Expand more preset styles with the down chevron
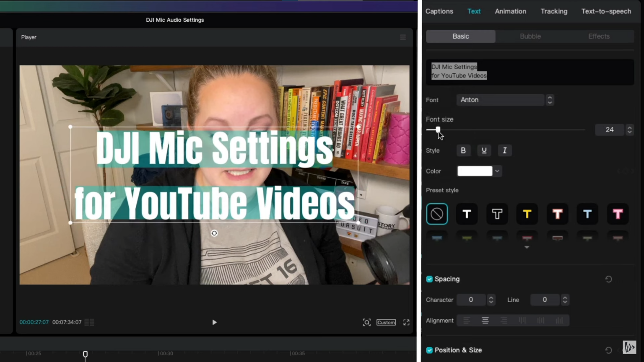644x362 pixels. [527, 247]
